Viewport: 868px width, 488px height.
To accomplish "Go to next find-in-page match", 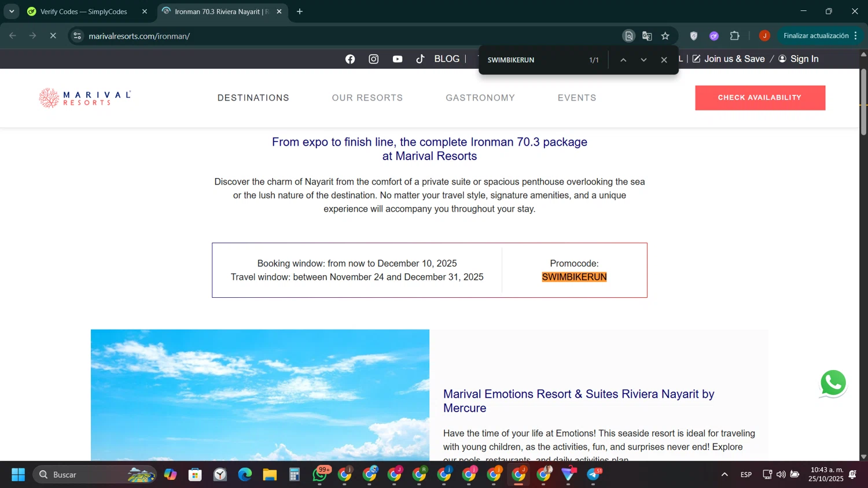I will coord(643,60).
